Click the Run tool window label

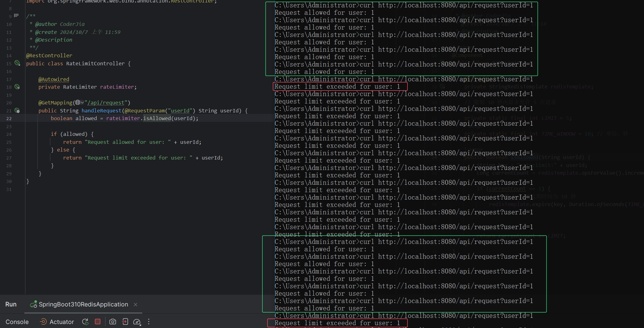(x=11, y=304)
